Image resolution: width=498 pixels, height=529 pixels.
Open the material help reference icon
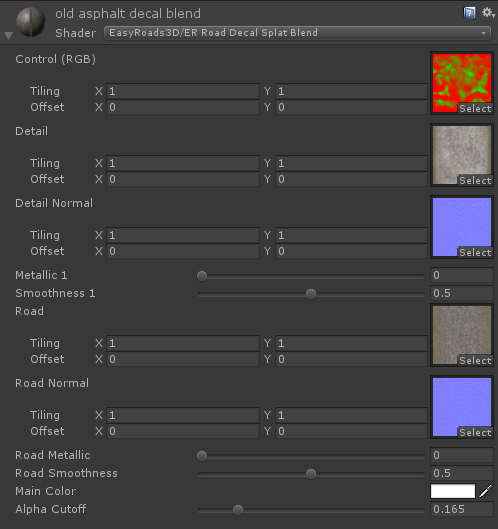tap(469, 13)
